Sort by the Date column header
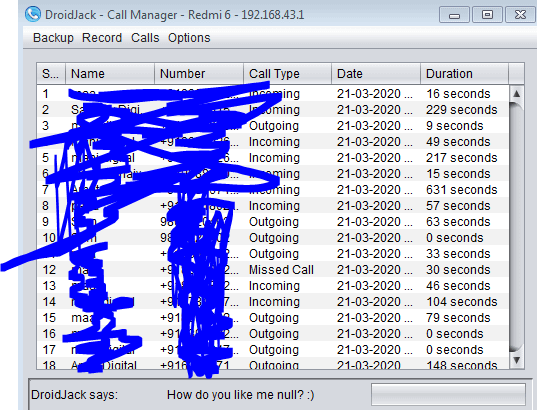Screen dimensions: 537x410 [x=376, y=74]
